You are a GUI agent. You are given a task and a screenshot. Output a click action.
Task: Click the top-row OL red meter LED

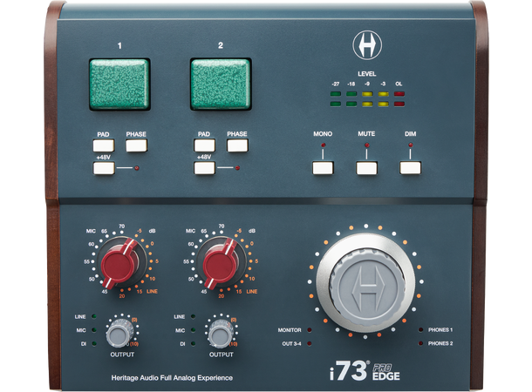pyautogui.click(x=399, y=94)
